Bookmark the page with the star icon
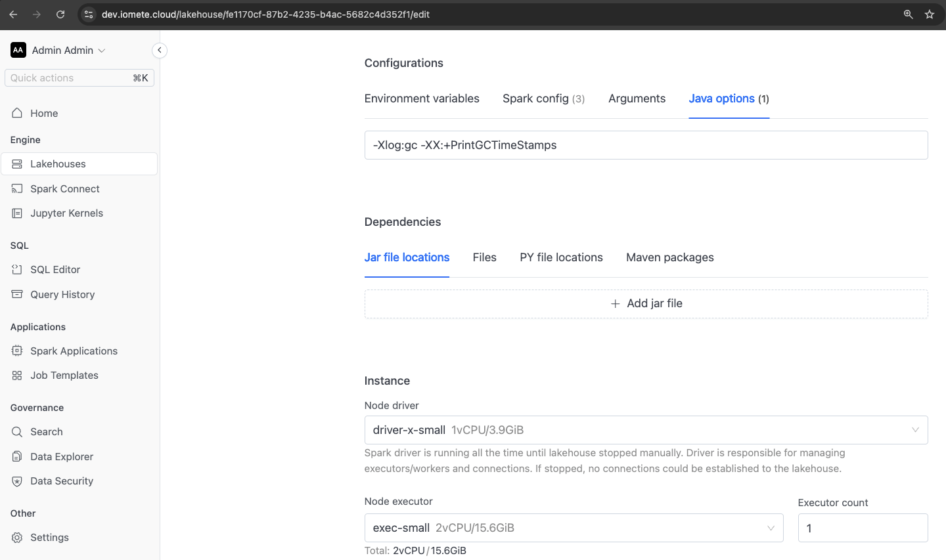 coord(930,14)
